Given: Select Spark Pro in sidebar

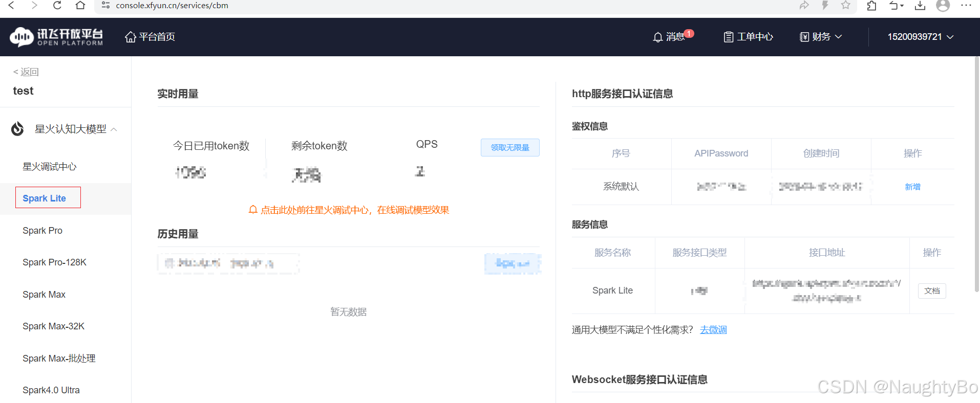Looking at the screenshot, I should [42, 231].
